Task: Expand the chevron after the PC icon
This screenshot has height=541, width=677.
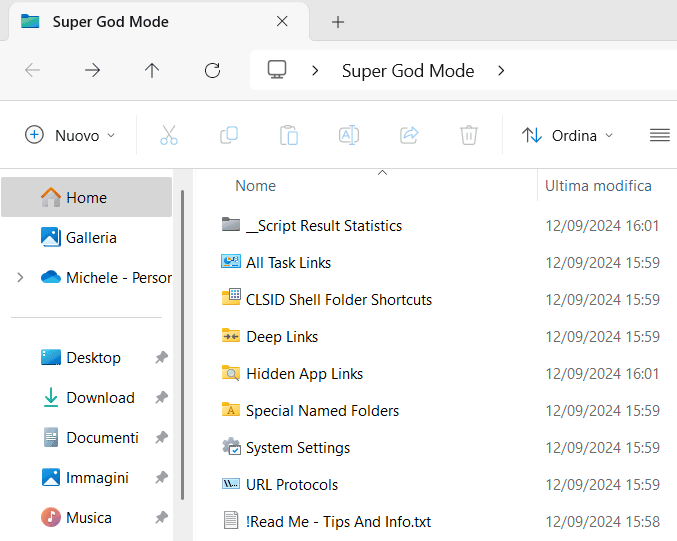Action: [315, 70]
